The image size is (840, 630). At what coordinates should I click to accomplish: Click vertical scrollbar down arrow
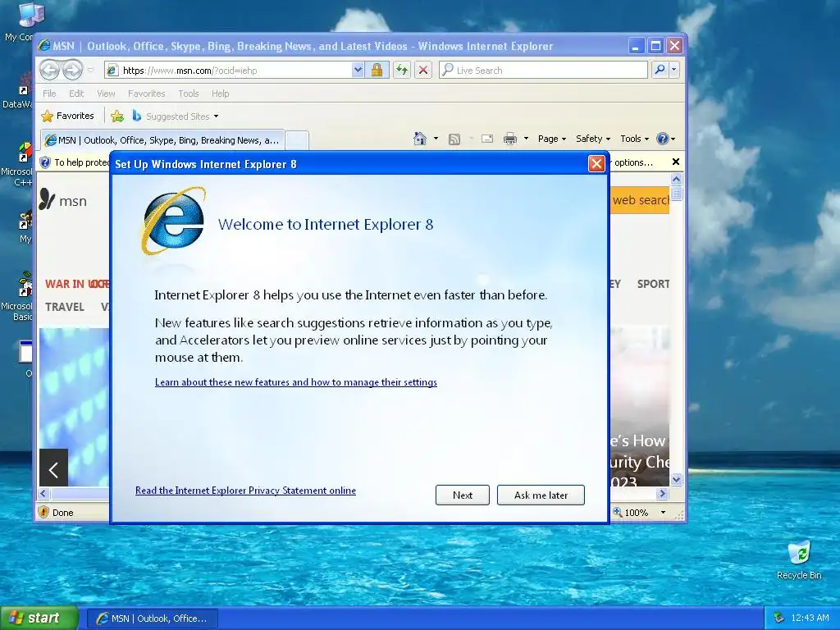676,479
